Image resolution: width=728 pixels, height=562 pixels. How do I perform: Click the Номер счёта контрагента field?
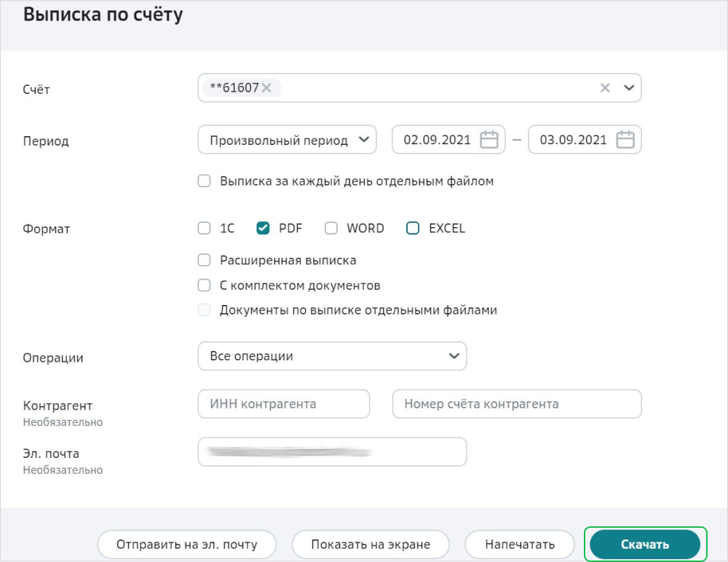pos(517,404)
